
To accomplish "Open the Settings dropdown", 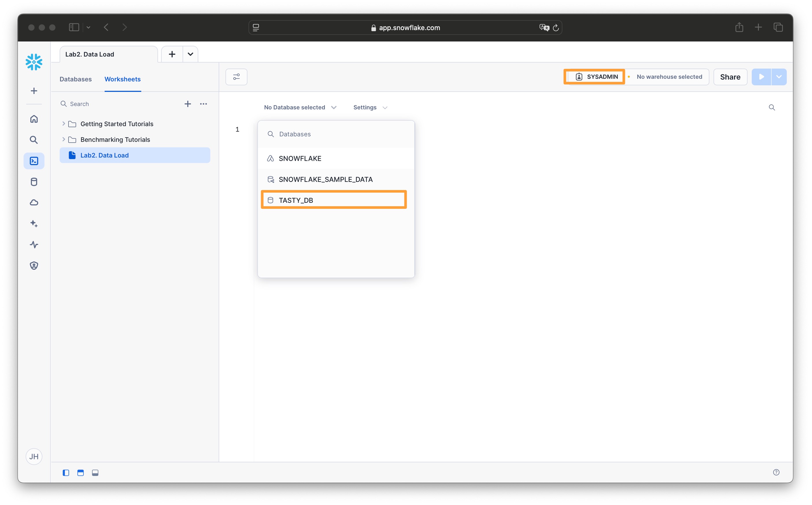I will tap(370, 107).
